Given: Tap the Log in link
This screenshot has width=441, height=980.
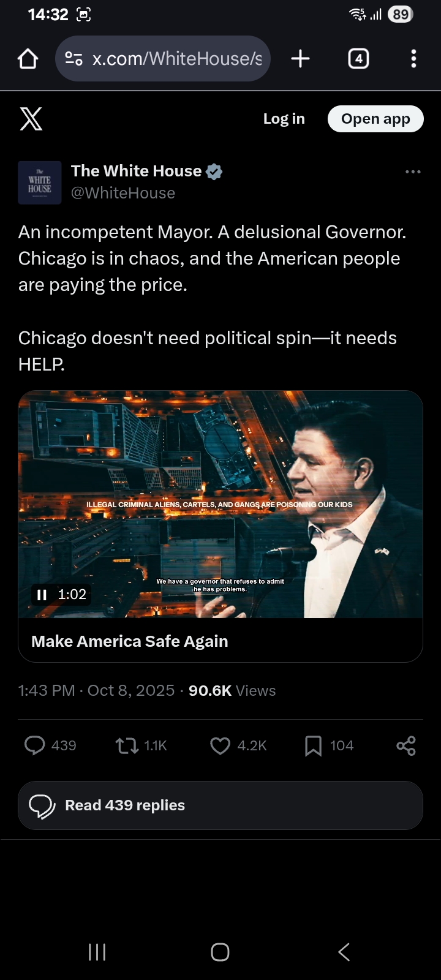Looking at the screenshot, I should coord(284,119).
